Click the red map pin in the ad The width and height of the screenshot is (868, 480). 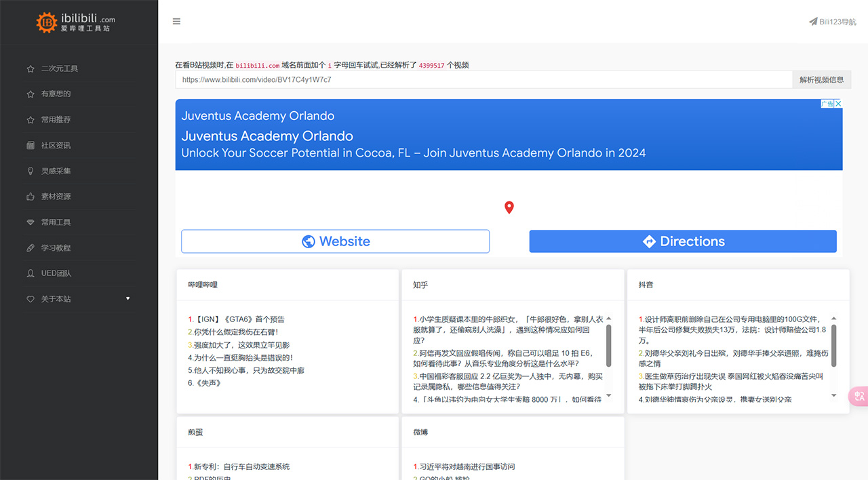[509, 207]
